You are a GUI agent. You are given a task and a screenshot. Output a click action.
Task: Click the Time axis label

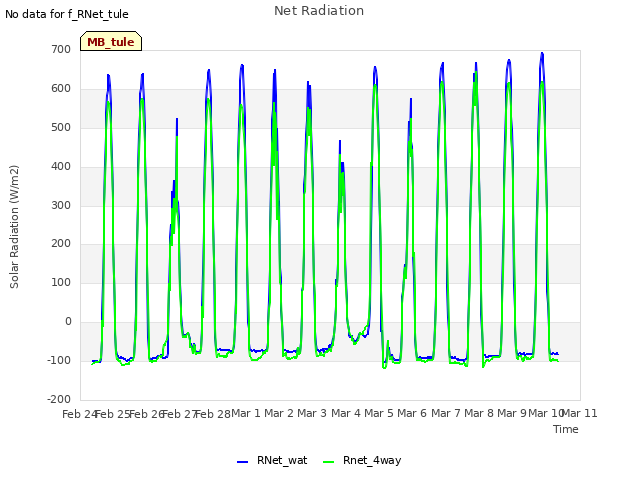566,429
